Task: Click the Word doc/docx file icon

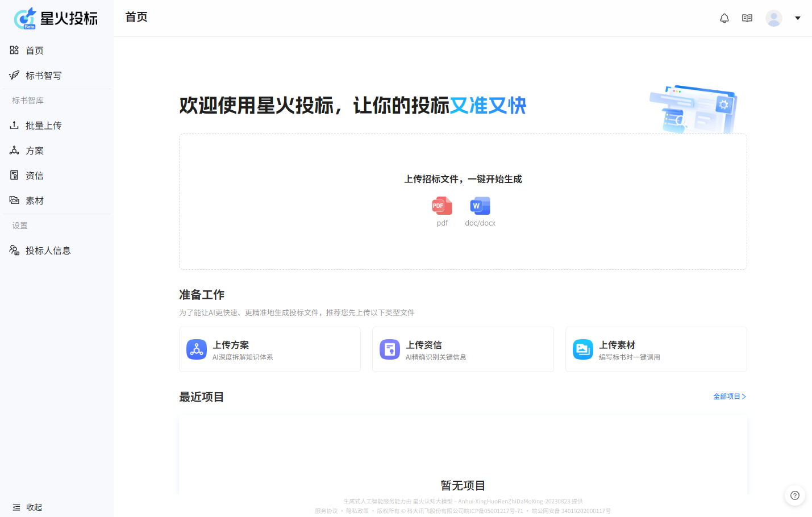Action: [480, 206]
